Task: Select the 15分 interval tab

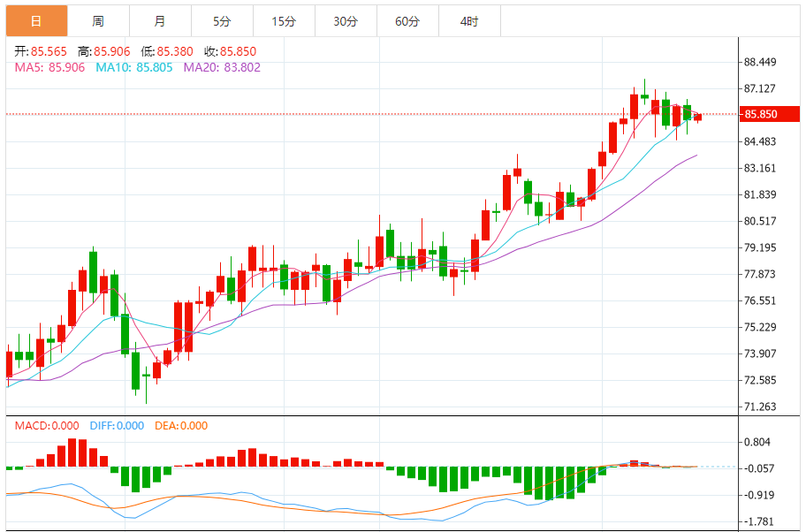Action: pos(284,21)
